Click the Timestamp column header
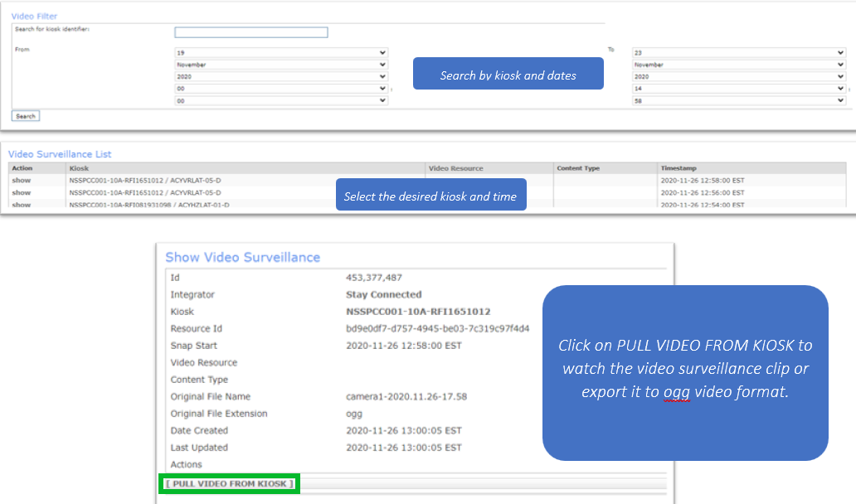The height and width of the screenshot is (504, 856). pyautogui.click(x=677, y=168)
